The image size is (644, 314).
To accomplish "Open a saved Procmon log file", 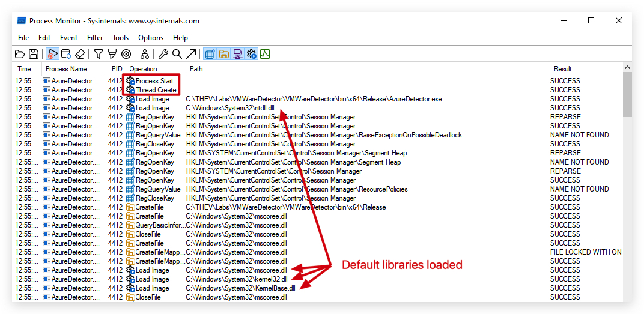I will coord(20,54).
